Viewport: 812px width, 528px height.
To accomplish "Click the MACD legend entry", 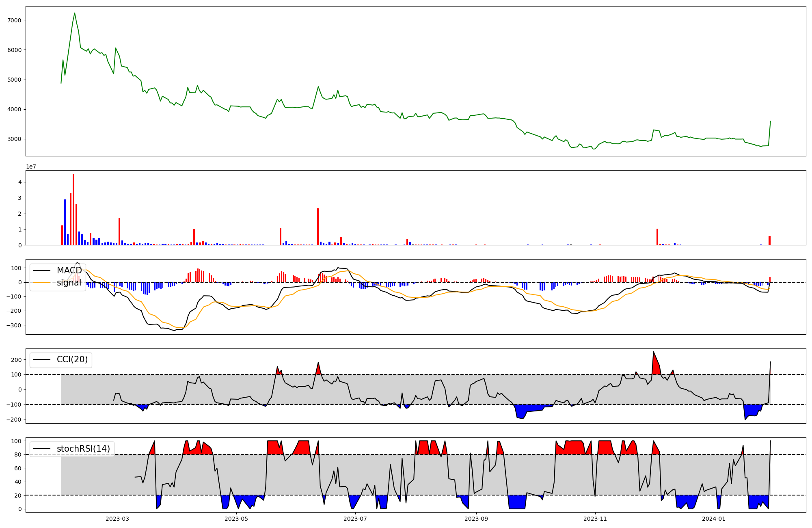I will click(x=69, y=270).
